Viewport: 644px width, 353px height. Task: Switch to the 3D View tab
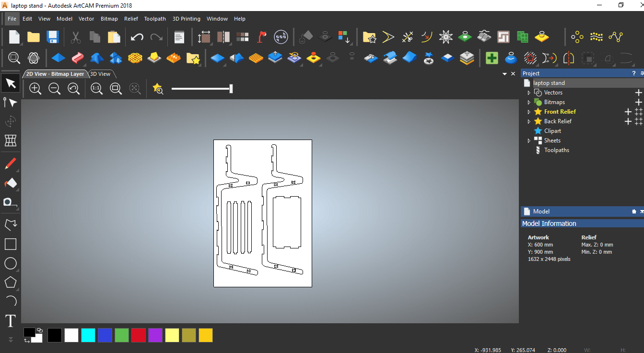point(100,74)
